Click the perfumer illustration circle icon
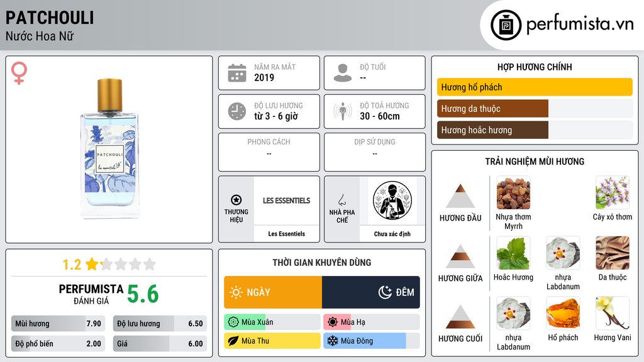Image resolution: width=644 pixels, height=362 pixels. click(x=392, y=200)
